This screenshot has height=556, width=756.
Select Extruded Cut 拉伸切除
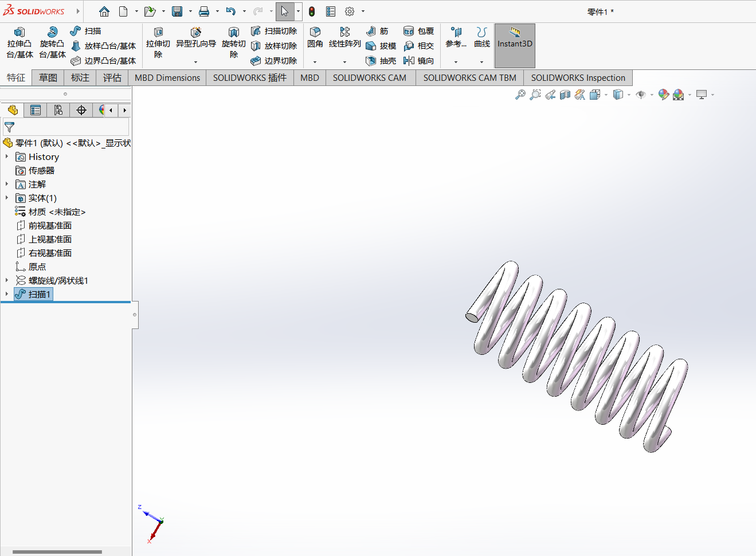[158, 43]
